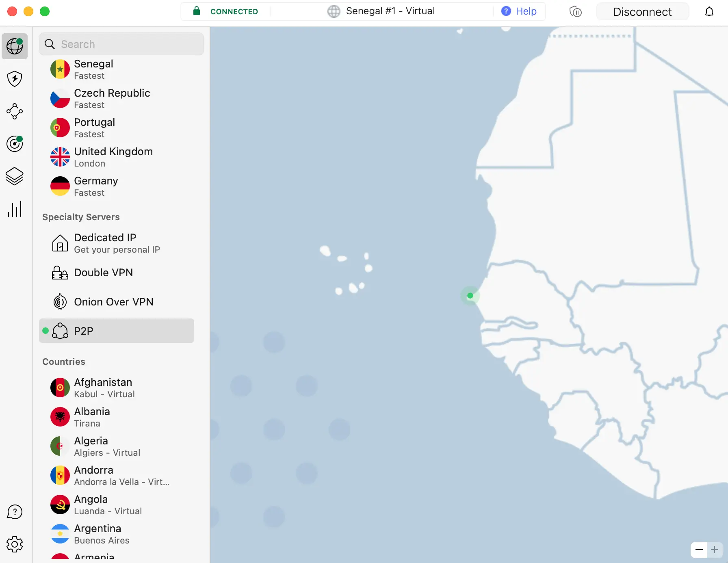Zoom in the map with plus button
The height and width of the screenshot is (563, 728).
[715, 550]
